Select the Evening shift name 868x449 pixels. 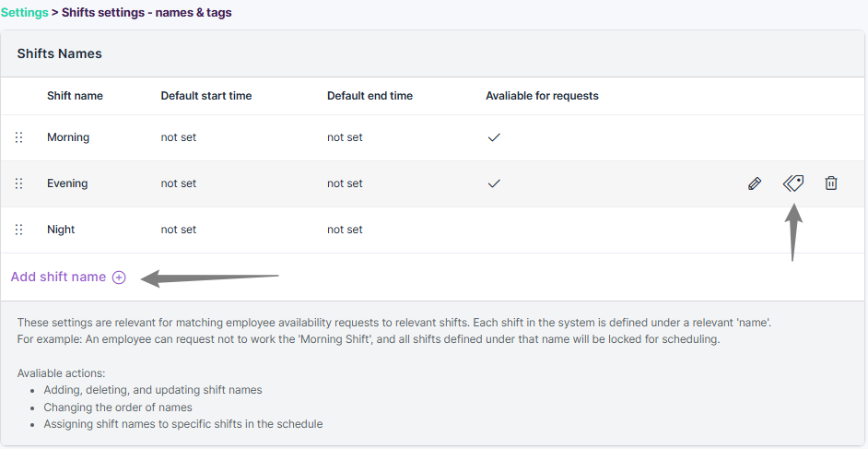67,183
